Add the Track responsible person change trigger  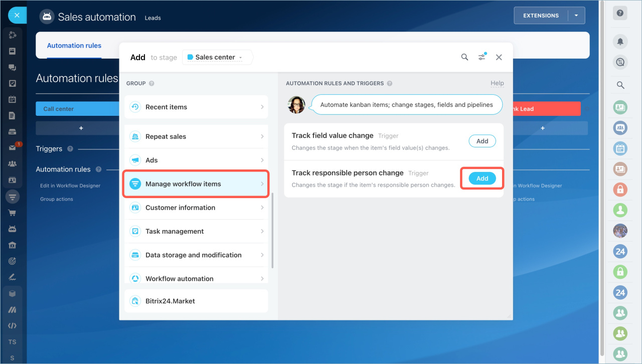click(x=482, y=178)
